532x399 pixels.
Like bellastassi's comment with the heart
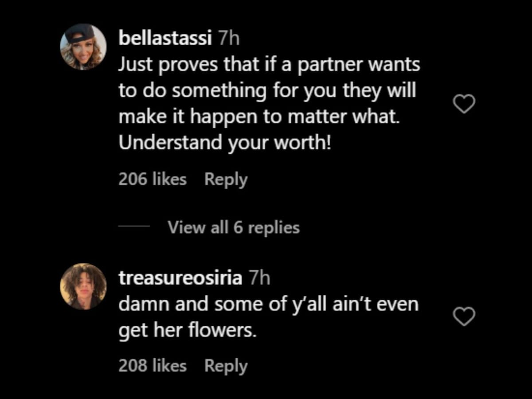click(x=464, y=104)
